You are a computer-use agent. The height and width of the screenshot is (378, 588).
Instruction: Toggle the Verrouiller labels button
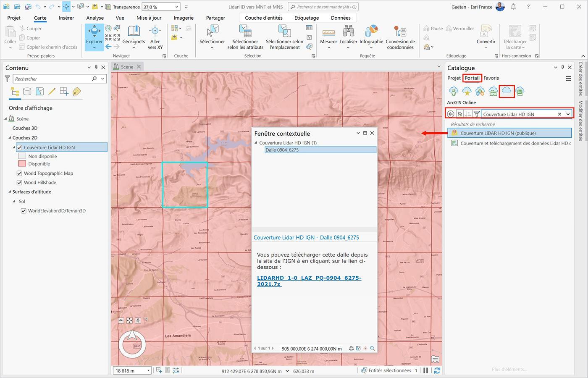tap(460, 29)
